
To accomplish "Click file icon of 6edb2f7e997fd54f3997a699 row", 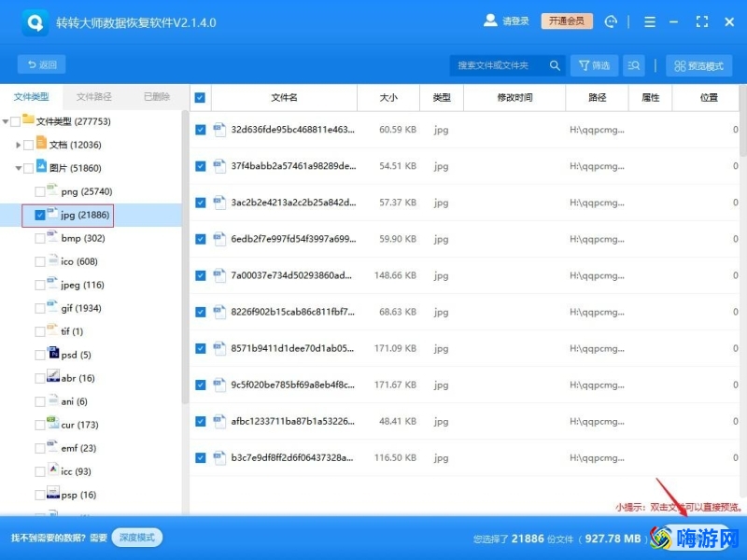I will [219, 239].
